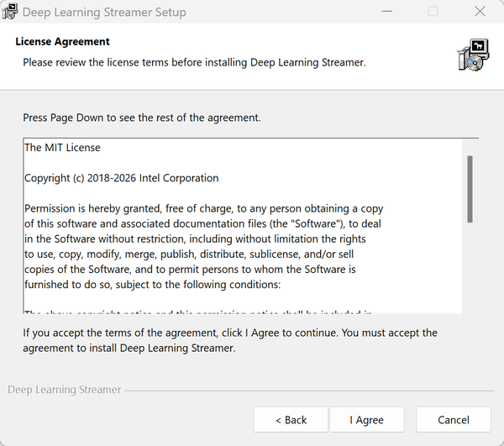Click the I Agree button

[367, 420]
